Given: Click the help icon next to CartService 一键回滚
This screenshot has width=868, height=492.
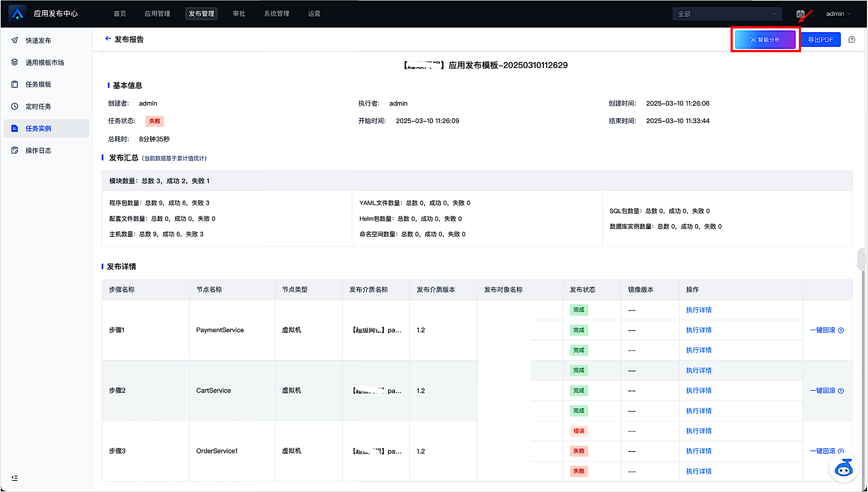Looking at the screenshot, I should (841, 391).
